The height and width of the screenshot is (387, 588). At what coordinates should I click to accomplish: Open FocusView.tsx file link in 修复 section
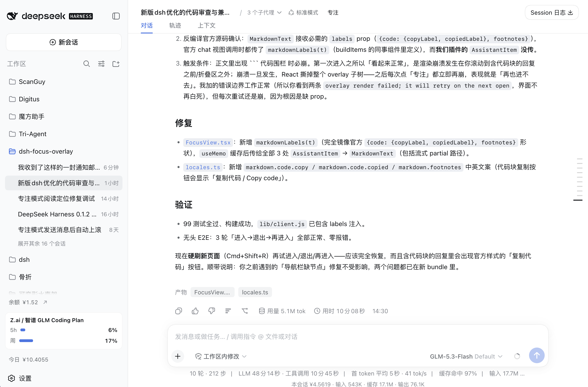tap(208, 143)
